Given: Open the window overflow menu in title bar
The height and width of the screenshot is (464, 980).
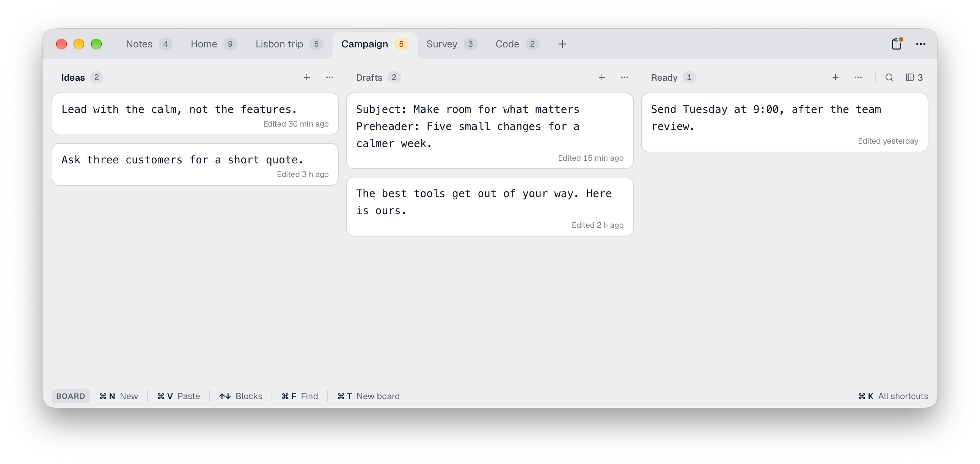Looking at the screenshot, I should tap(921, 44).
